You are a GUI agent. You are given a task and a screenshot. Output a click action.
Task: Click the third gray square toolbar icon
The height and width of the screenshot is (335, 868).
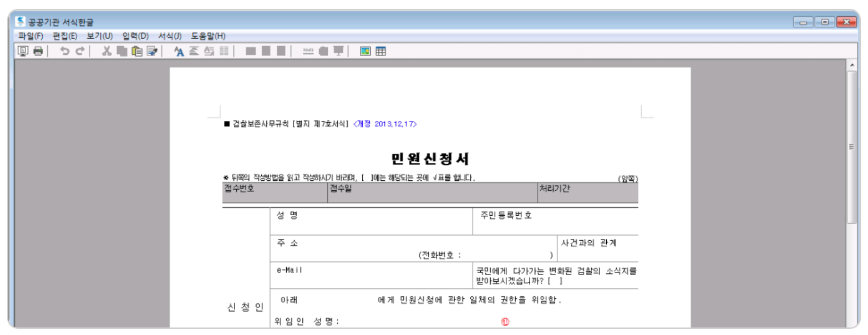pyautogui.click(x=281, y=51)
